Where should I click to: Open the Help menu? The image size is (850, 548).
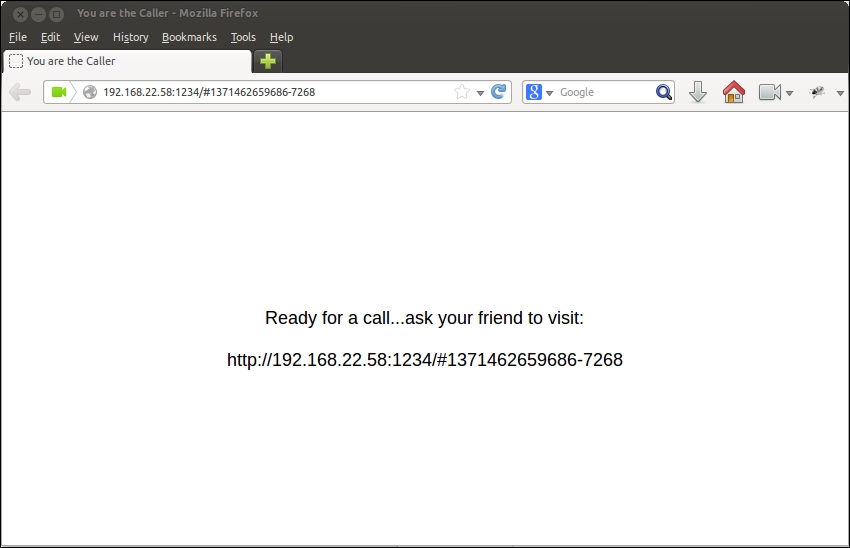tap(281, 37)
